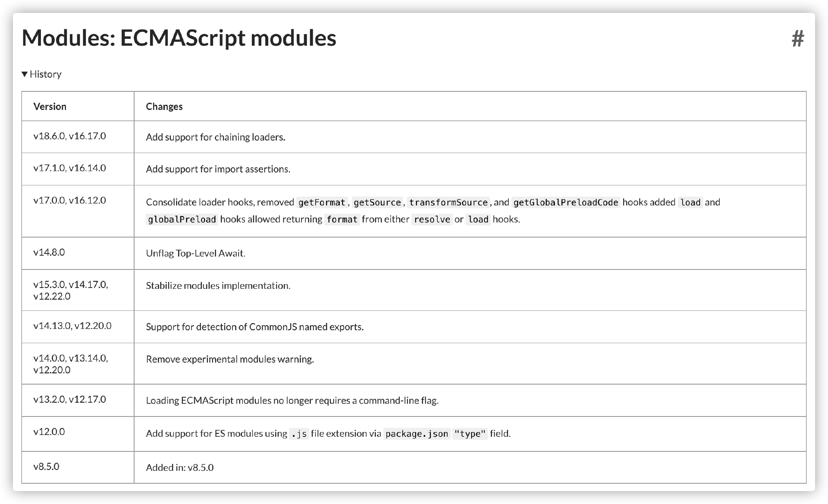
Task: Click the "type" field code term
Action: tap(470, 434)
